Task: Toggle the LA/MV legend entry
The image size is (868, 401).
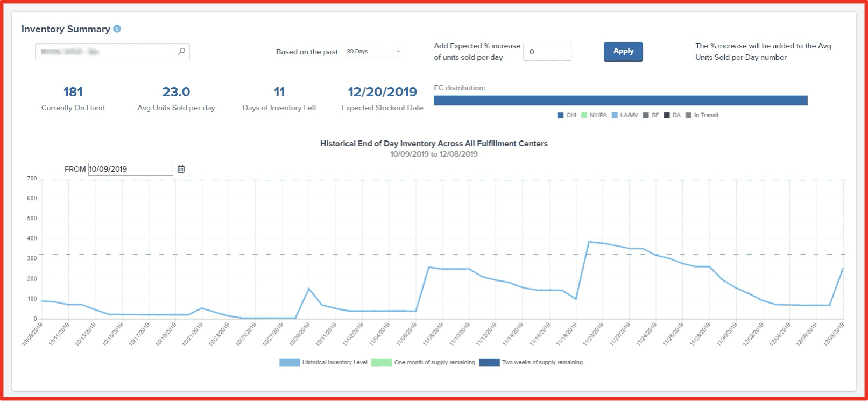Action: 625,115
